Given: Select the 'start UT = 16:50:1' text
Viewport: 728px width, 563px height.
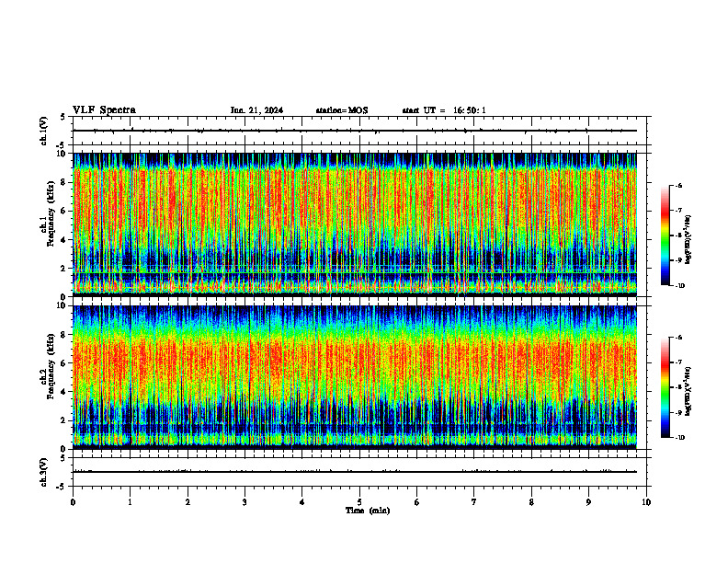Looking at the screenshot, I should [x=444, y=110].
